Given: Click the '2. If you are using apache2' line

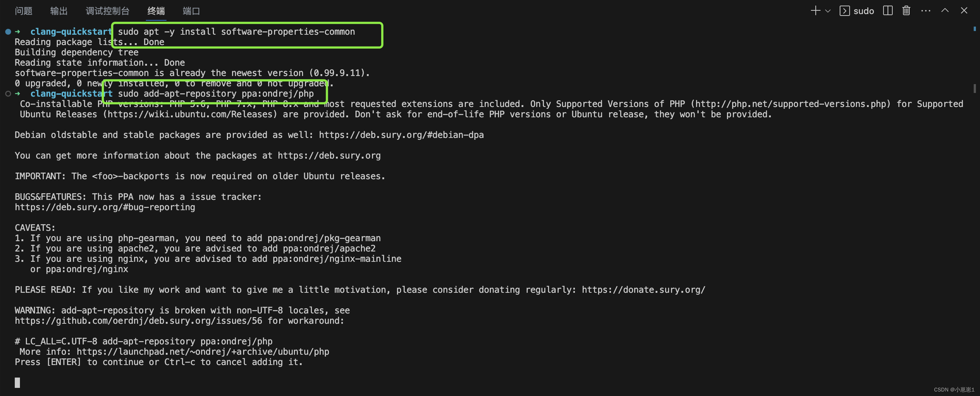Looking at the screenshot, I should coord(195,249).
